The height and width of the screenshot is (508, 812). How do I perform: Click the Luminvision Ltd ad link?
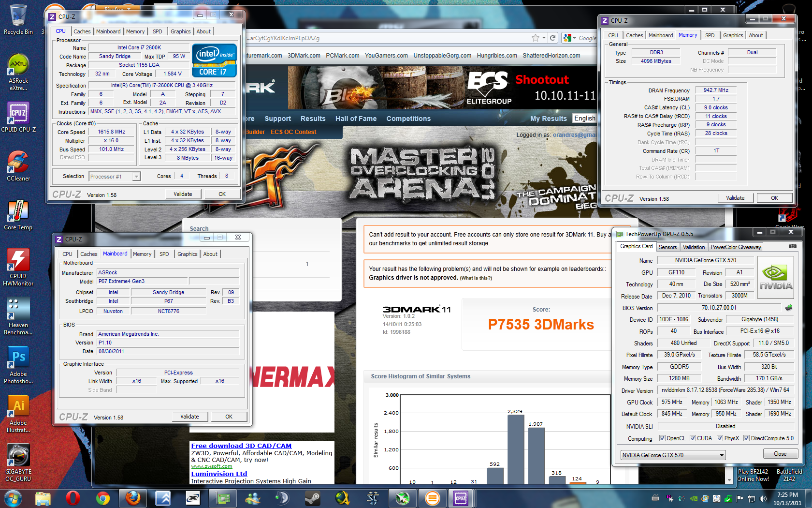coord(219,474)
